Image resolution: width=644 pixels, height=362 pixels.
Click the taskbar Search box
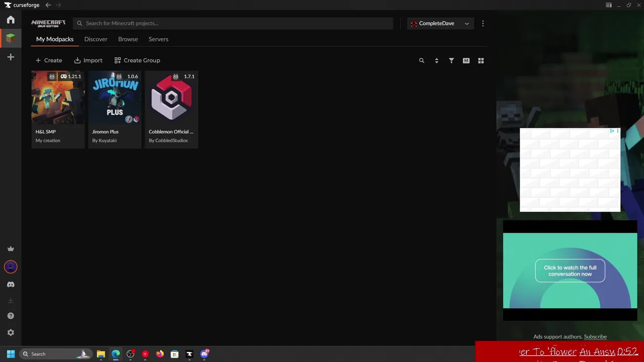point(56,354)
